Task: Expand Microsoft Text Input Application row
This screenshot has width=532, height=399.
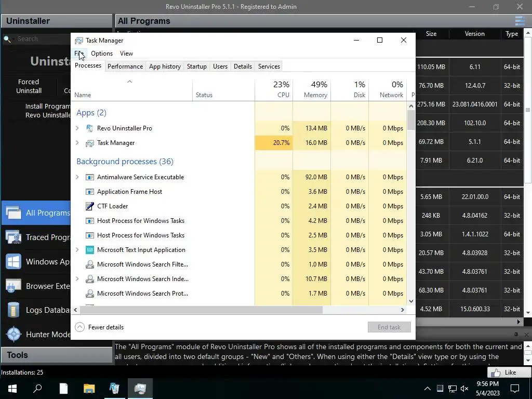Action: [x=77, y=250]
